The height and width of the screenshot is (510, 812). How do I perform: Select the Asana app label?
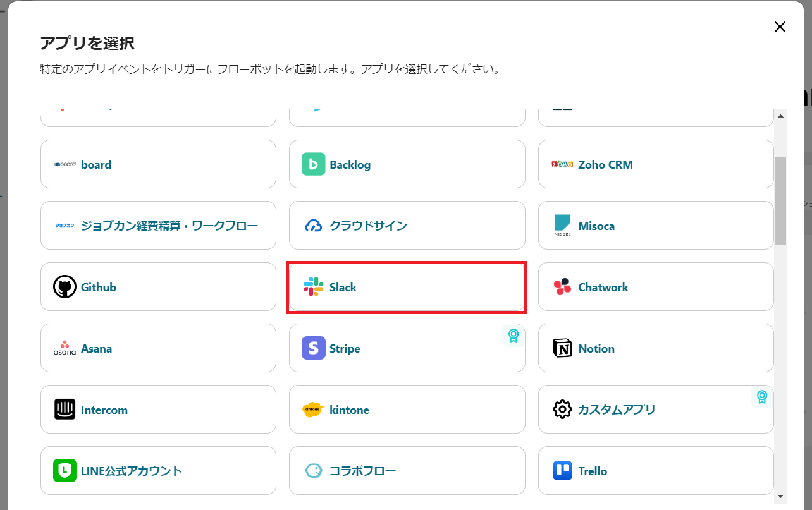96,348
